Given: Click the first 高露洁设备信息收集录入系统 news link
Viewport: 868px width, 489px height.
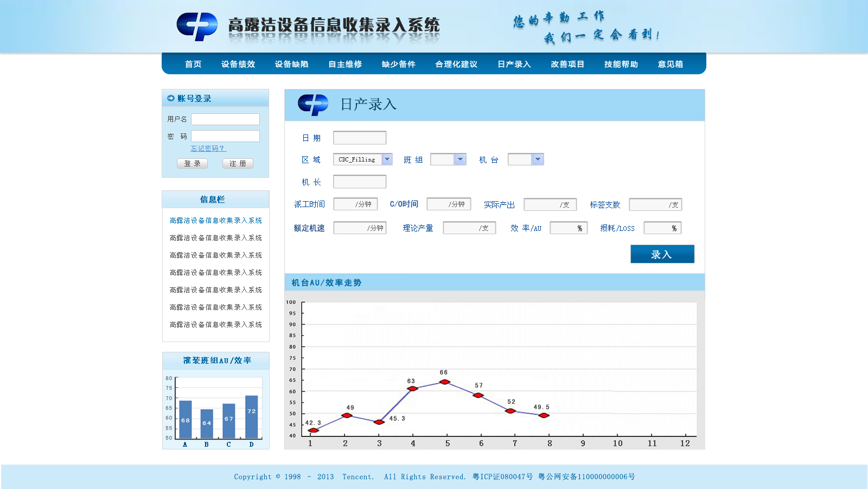Looking at the screenshot, I should point(215,220).
